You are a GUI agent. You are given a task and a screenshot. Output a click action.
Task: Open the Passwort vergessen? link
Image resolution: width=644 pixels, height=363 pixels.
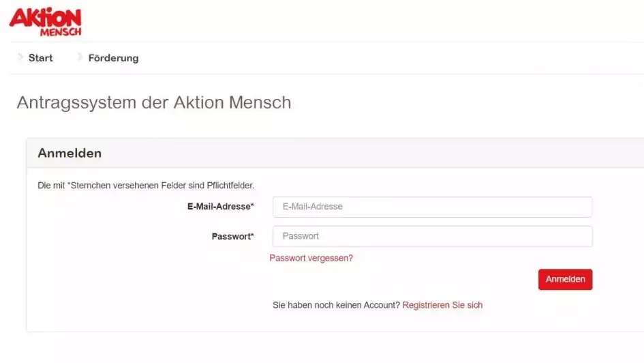point(311,258)
